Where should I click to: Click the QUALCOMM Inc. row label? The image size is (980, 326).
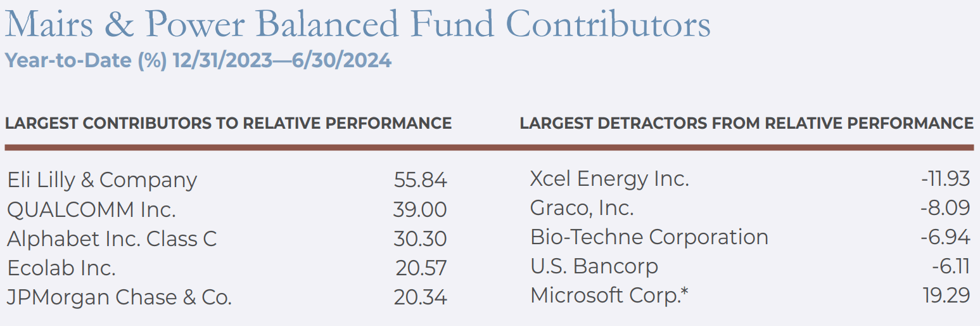click(91, 209)
